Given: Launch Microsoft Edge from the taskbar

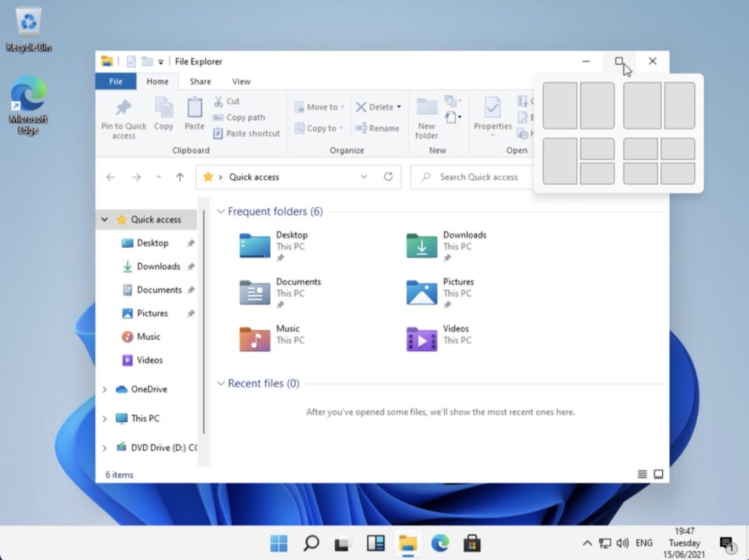Looking at the screenshot, I should pyautogui.click(x=440, y=542).
